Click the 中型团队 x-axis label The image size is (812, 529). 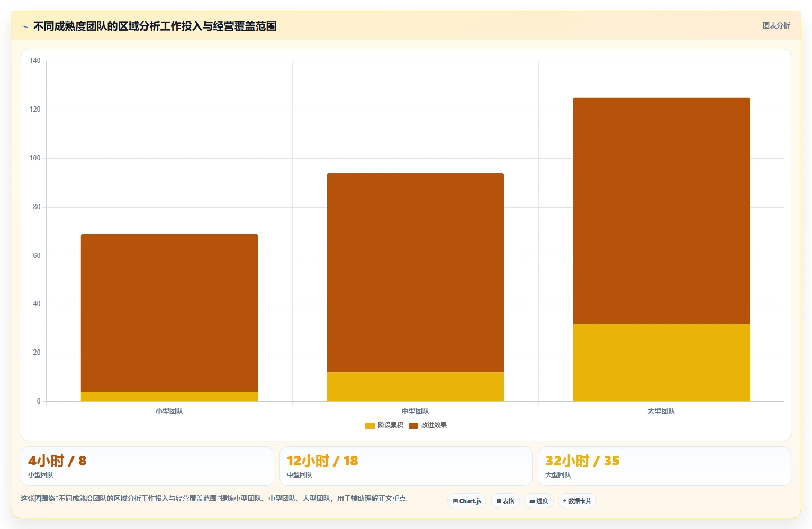coord(416,411)
